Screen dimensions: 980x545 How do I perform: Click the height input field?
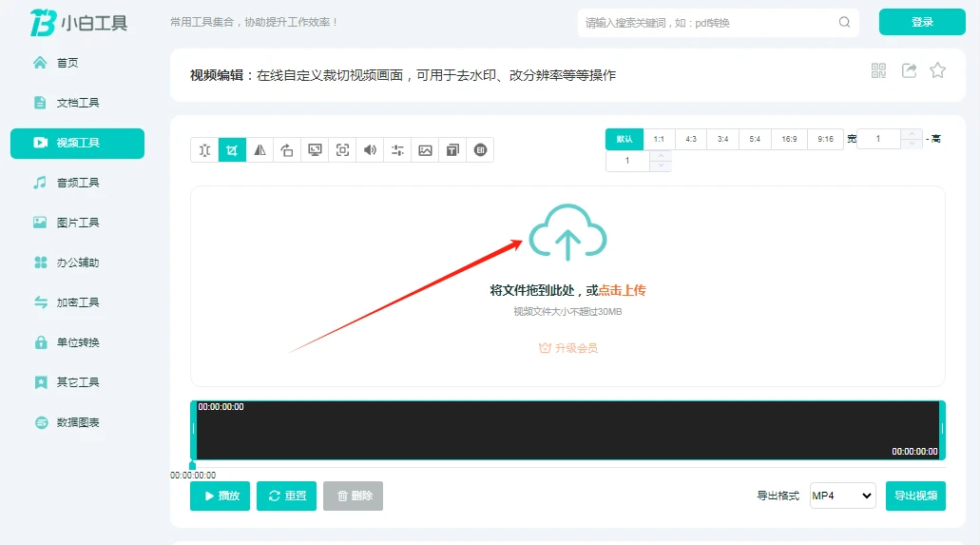627,161
